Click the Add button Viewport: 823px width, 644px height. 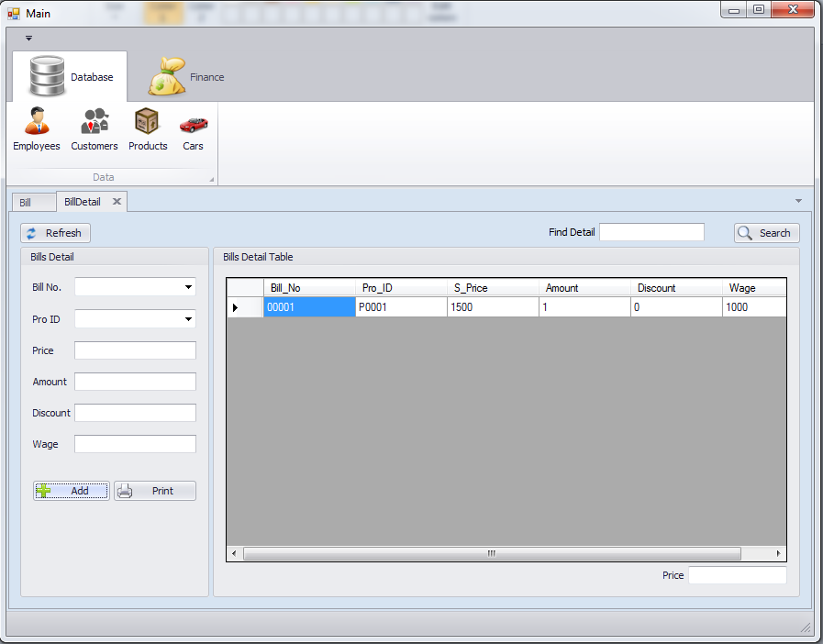[72, 491]
